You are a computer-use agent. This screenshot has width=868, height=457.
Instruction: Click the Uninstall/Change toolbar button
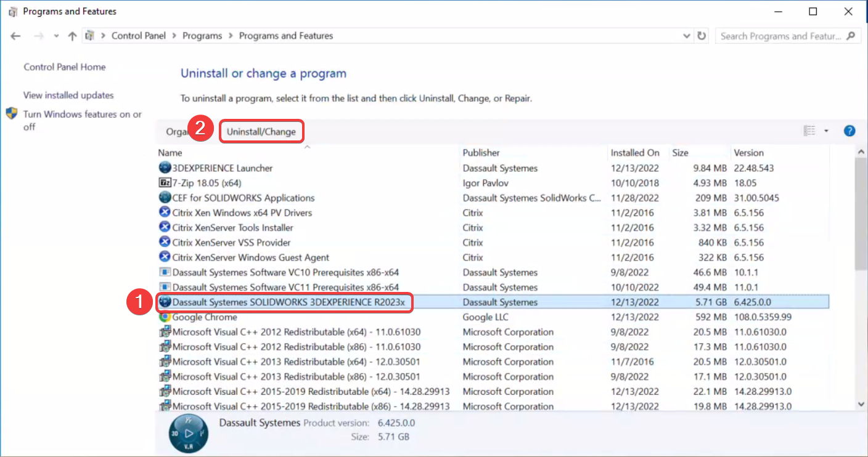(x=261, y=132)
